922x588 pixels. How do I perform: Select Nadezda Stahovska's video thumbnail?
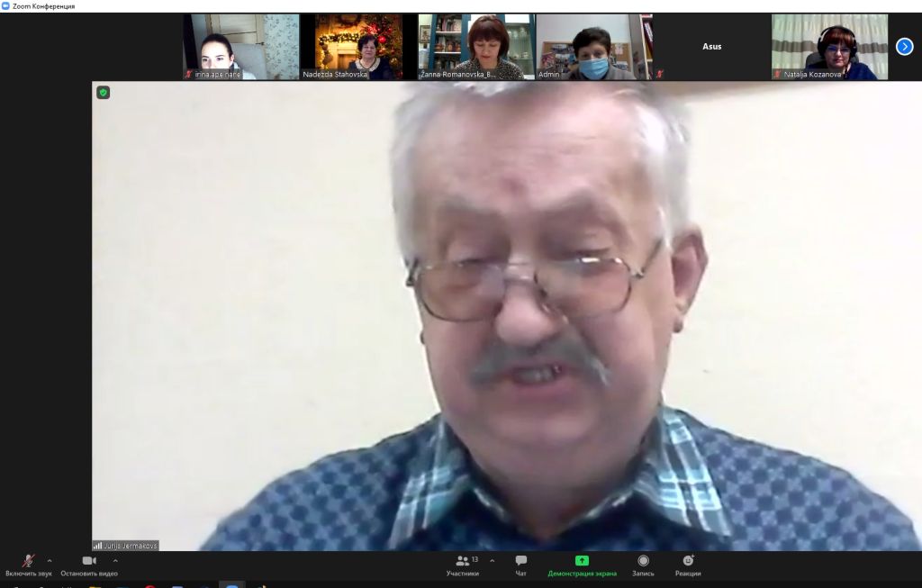pos(358,47)
